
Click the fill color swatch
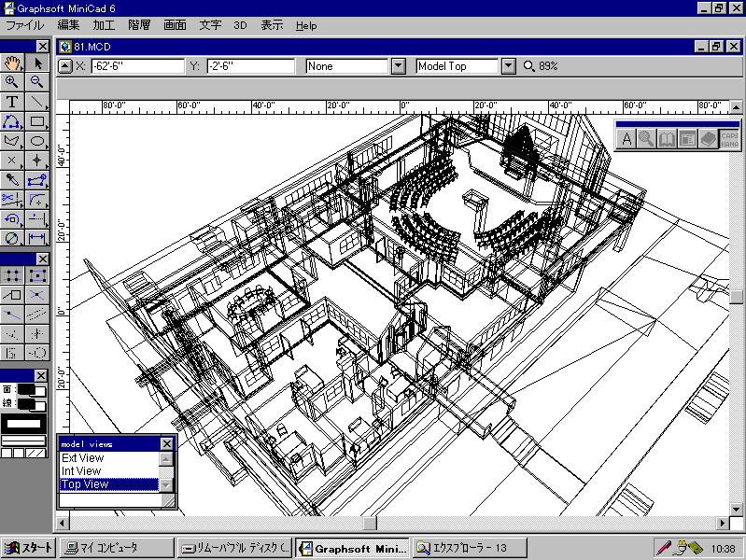coord(26,389)
